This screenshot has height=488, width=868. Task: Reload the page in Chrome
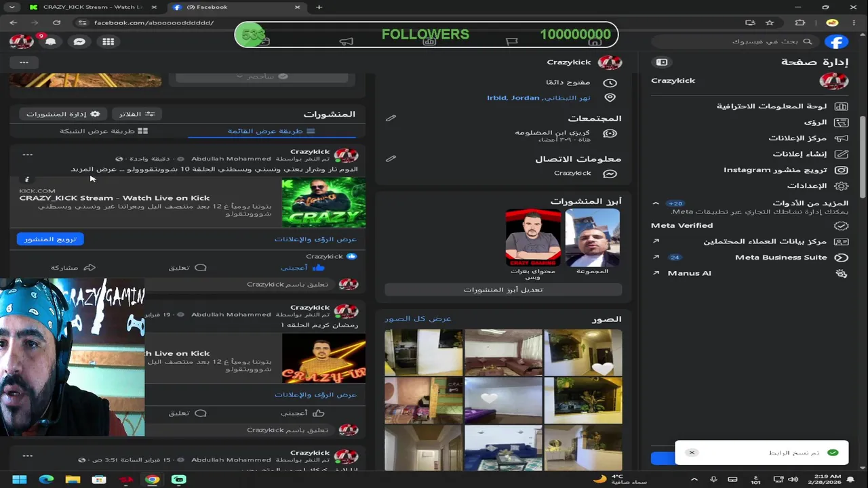(x=56, y=22)
